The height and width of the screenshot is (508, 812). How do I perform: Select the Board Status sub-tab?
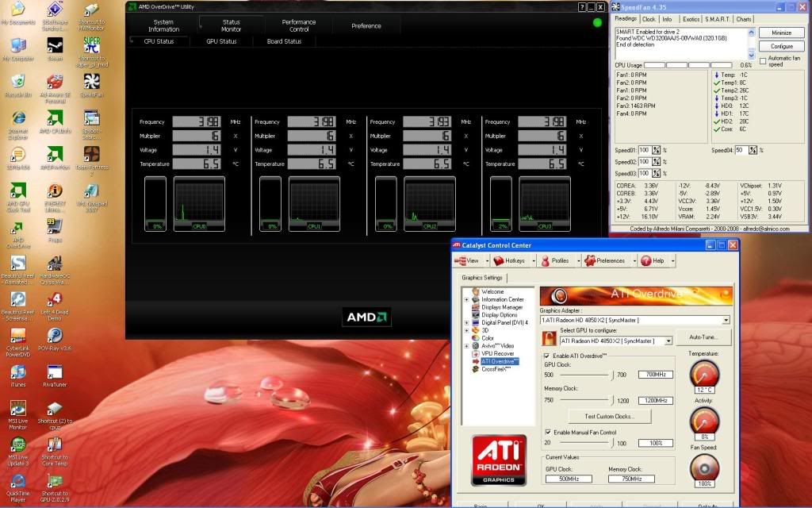[284, 41]
